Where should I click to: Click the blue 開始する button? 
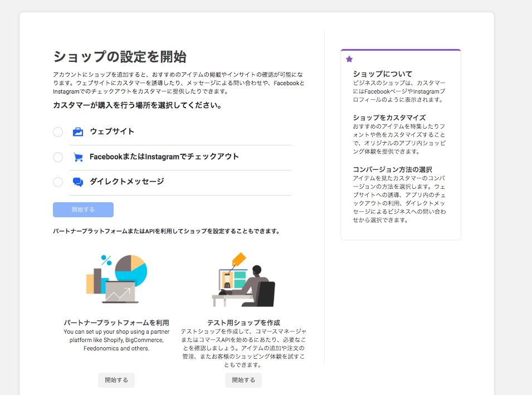83,209
